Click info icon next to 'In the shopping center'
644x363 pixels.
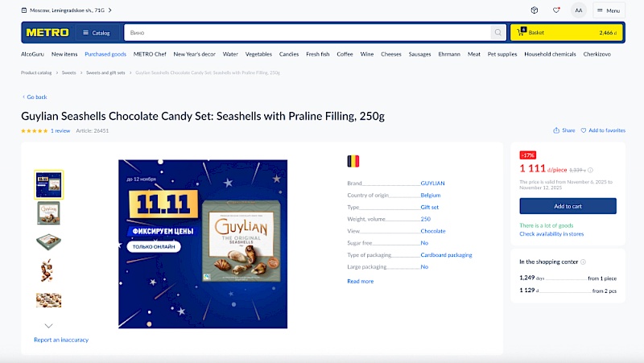click(584, 262)
